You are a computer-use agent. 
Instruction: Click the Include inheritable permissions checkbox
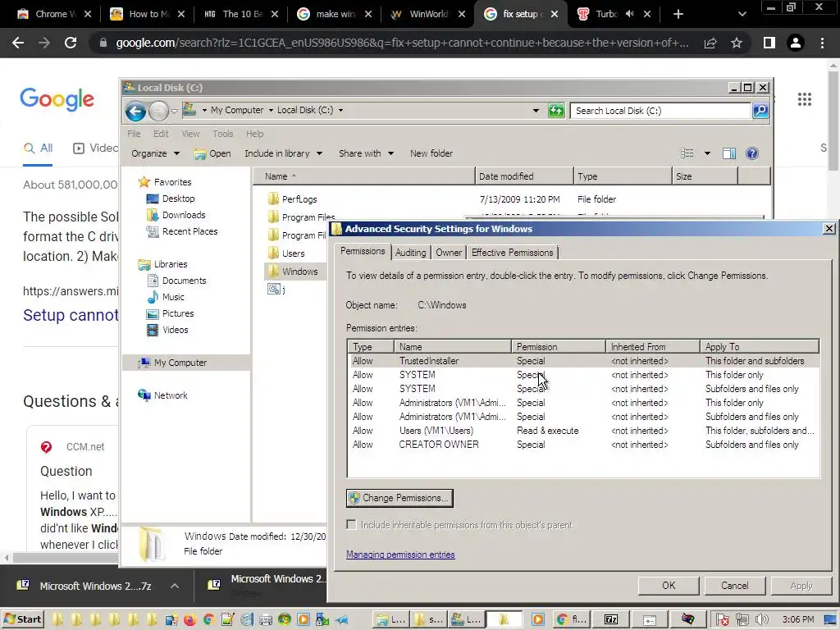pyautogui.click(x=351, y=525)
